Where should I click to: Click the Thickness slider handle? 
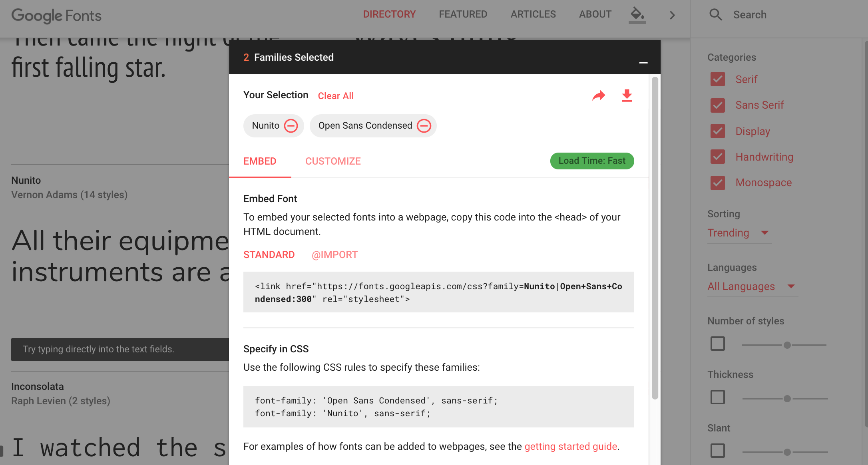pyautogui.click(x=787, y=398)
